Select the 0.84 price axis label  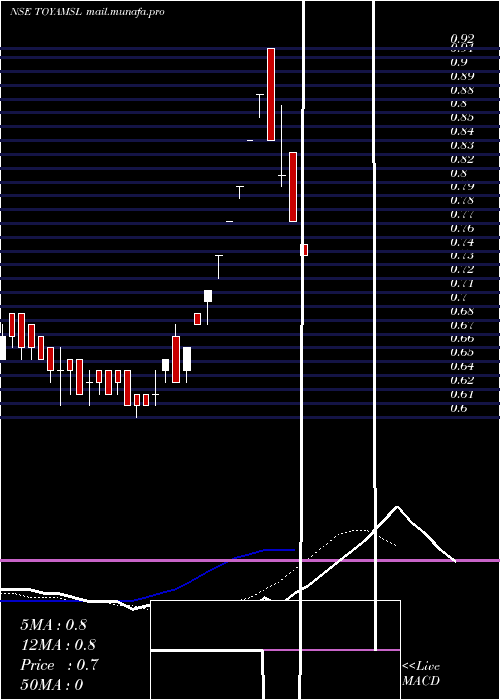click(x=462, y=131)
